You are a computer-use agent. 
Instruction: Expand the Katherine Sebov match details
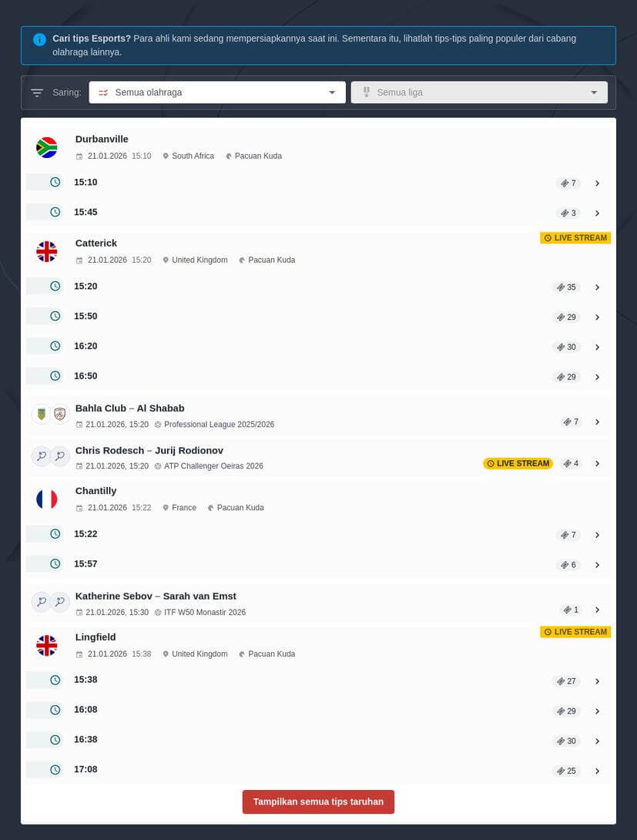[x=598, y=609]
